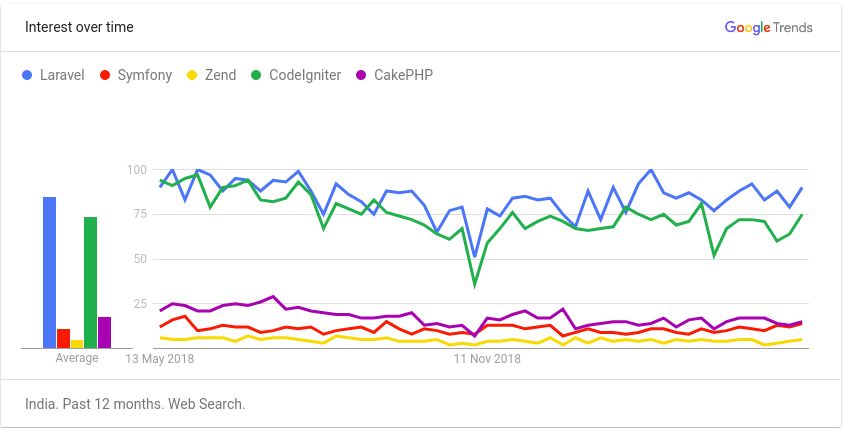Click the 11 Nov 2018 axis date
The width and height of the screenshot is (846, 428).
[487, 358]
